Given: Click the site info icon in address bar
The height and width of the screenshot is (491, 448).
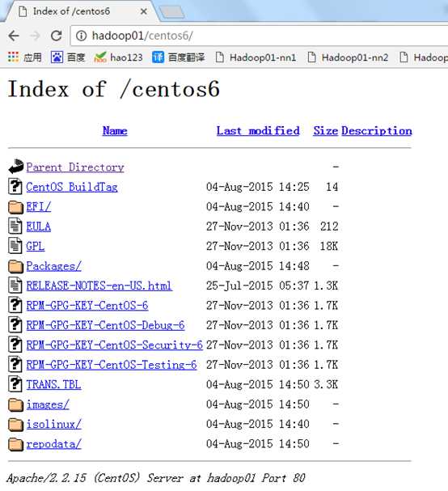Looking at the screenshot, I should point(81,36).
